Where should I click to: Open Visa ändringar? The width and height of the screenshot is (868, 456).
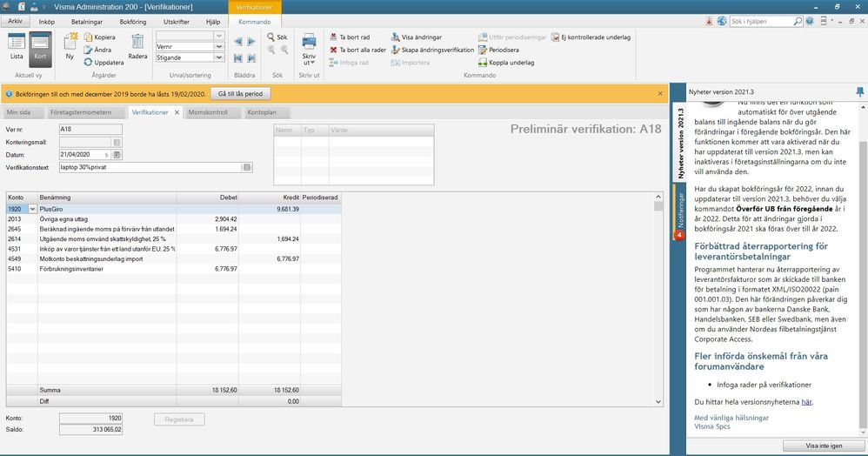(417, 37)
